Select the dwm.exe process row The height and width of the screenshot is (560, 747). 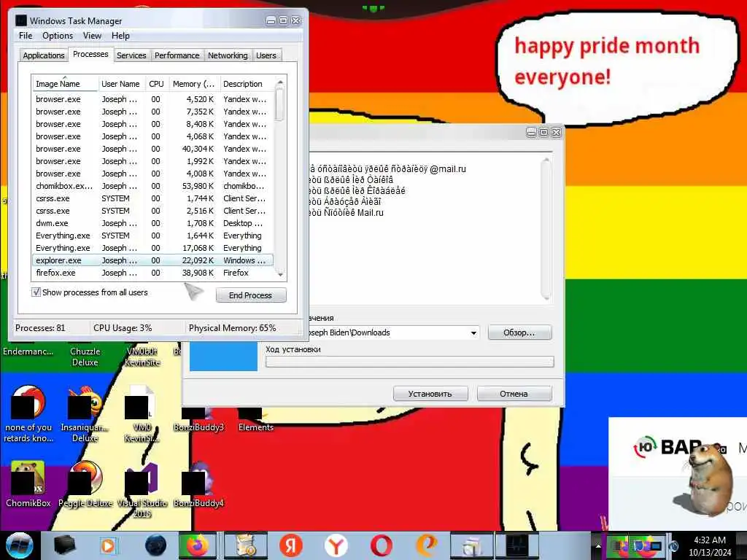pos(152,223)
